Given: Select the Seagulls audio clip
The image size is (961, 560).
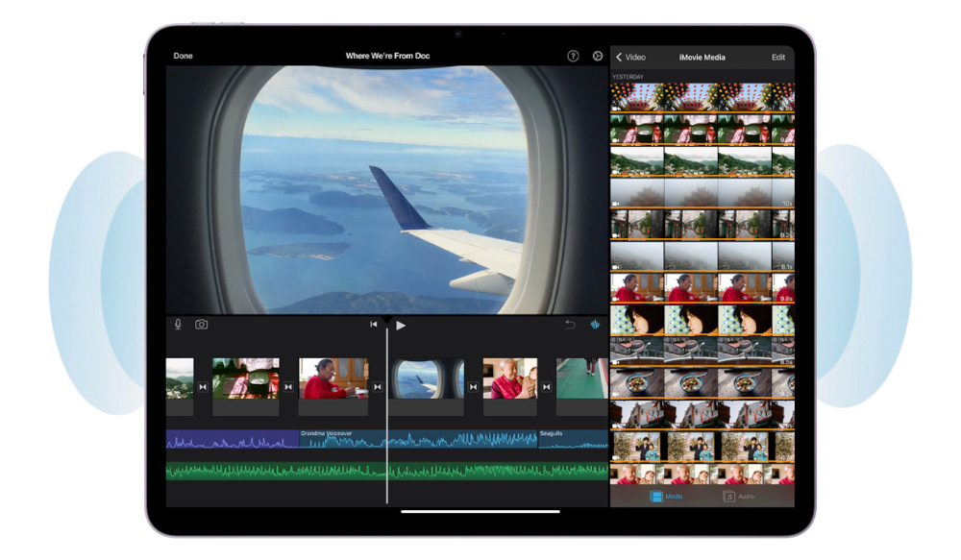Looking at the screenshot, I should 573,440.
